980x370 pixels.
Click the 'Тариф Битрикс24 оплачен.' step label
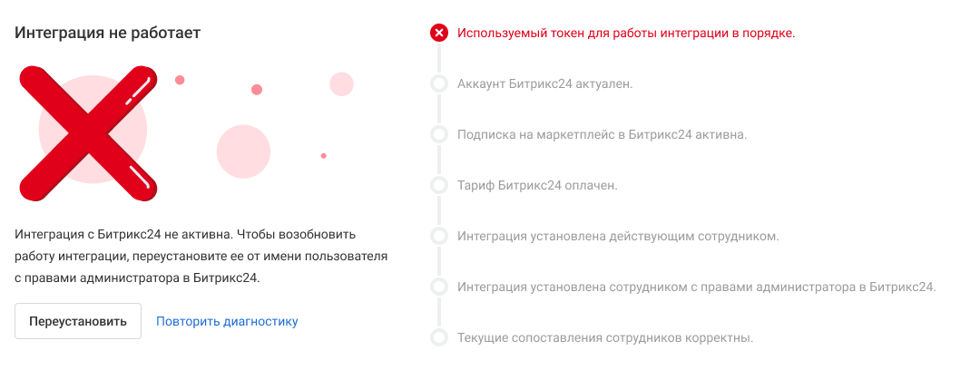(537, 186)
